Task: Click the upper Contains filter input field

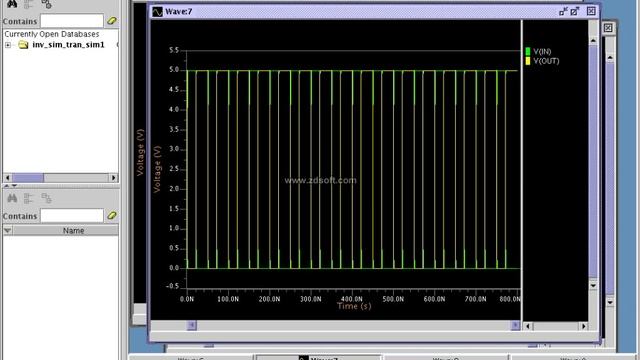Action: tap(72, 20)
